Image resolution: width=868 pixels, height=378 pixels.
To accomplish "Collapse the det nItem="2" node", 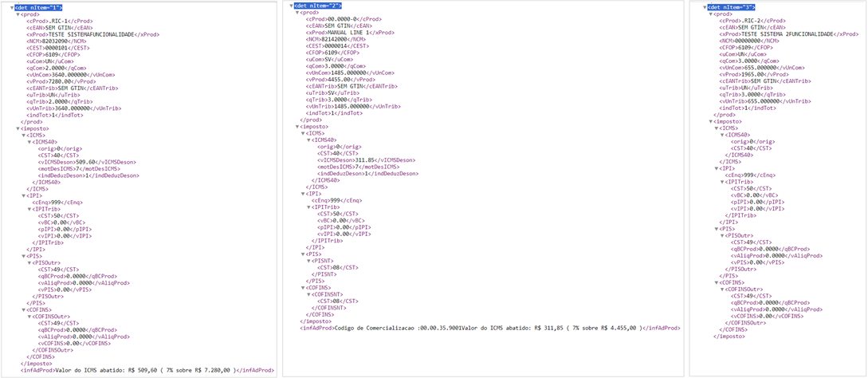I will (290, 6).
